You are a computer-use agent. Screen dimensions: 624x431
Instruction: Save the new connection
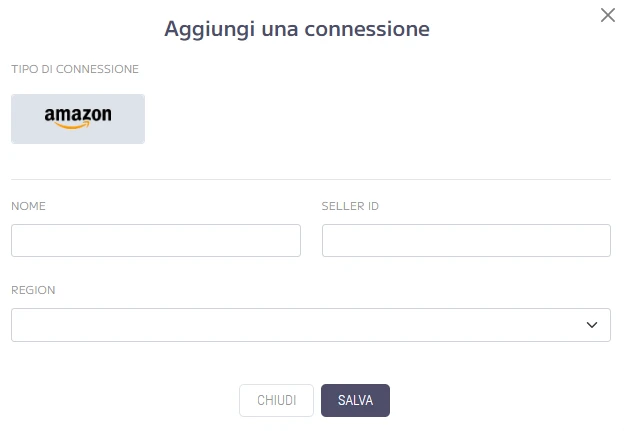(x=355, y=400)
